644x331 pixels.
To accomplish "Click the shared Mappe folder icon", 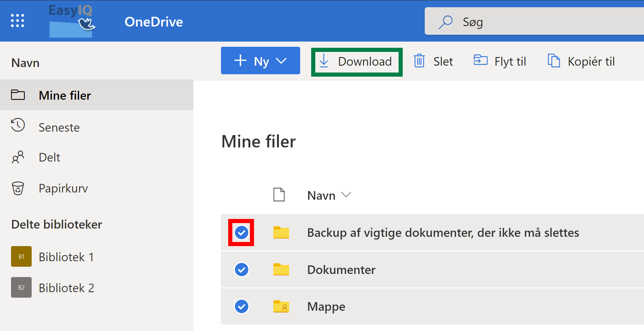I will (281, 306).
